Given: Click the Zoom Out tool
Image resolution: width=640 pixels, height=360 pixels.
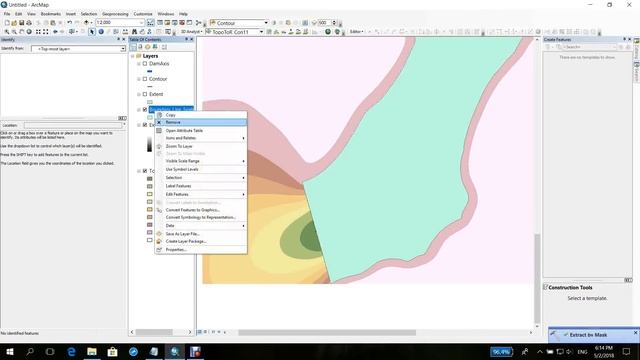Looking at the screenshot, I should click(x=14, y=32).
